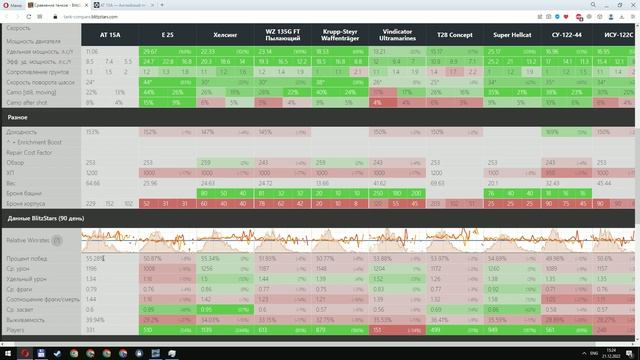Select the AT 15A column header
Image resolution: width=640 pixels, height=360 pixels.
(x=110, y=35)
